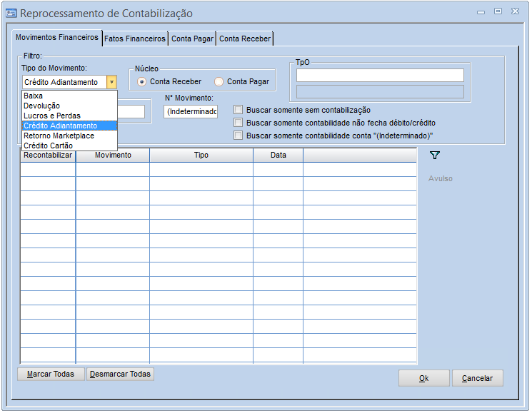Go to the Conta Receber tab

245,39
